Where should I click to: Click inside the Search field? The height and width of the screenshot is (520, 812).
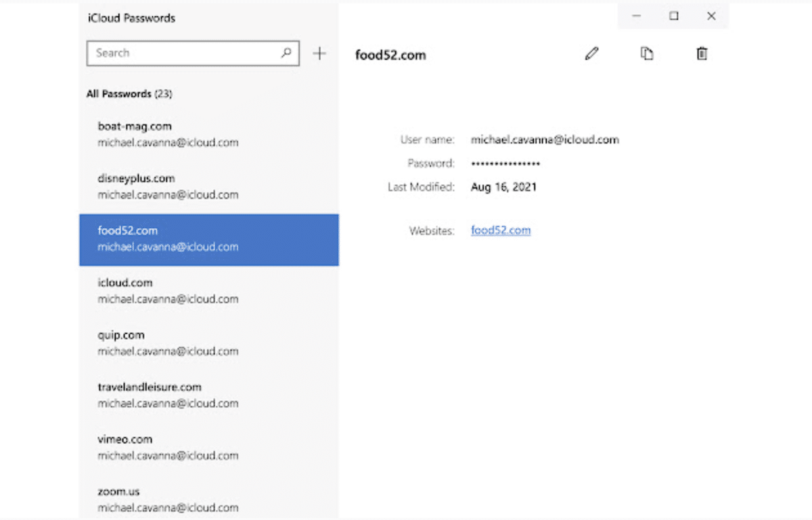(x=183, y=53)
